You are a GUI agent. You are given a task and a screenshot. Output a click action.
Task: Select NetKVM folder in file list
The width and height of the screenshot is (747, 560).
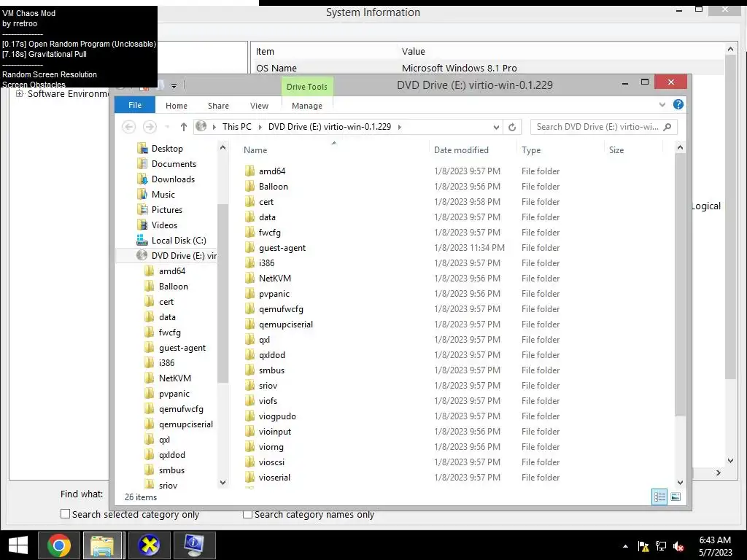[x=274, y=278]
